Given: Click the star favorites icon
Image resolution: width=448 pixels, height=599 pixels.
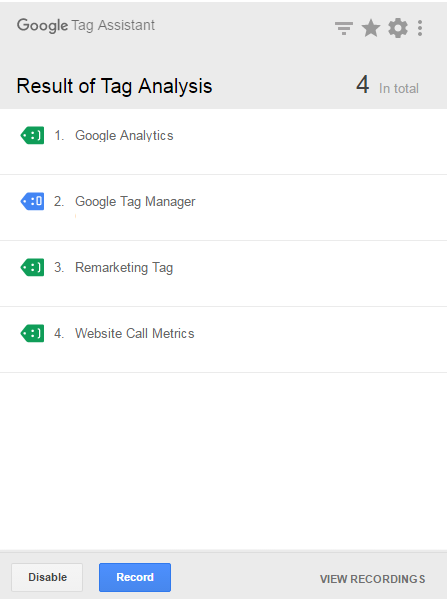Looking at the screenshot, I should click(370, 28).
